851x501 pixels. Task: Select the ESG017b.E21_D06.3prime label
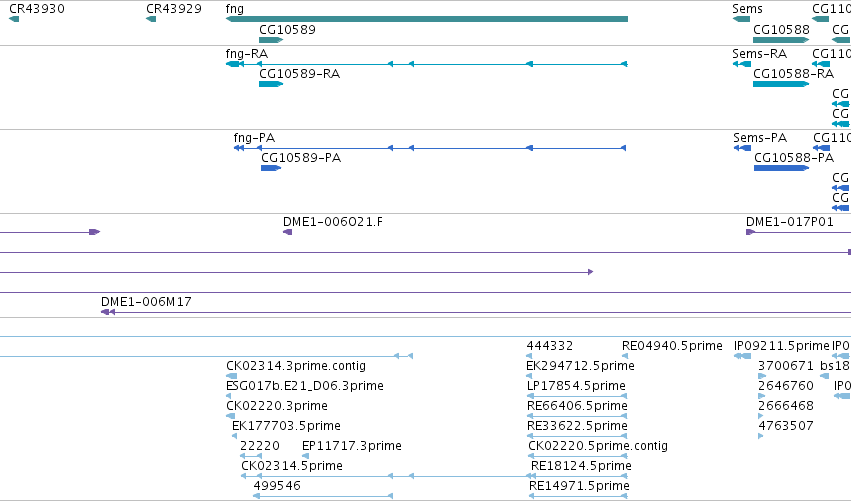click(x=304, y=386)
